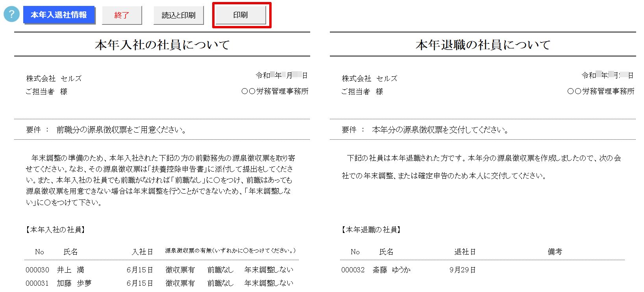
Task: Click the 備考 column header
Action: [555, 252]
